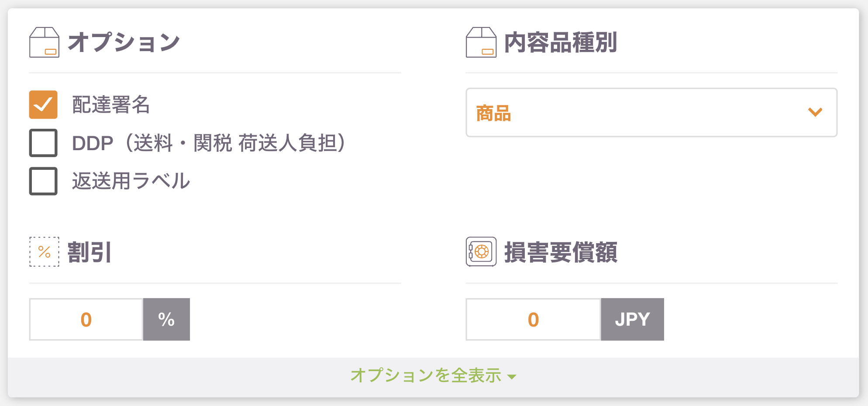Click the orange chevron in 商品 selector

[x=815, y=113]
